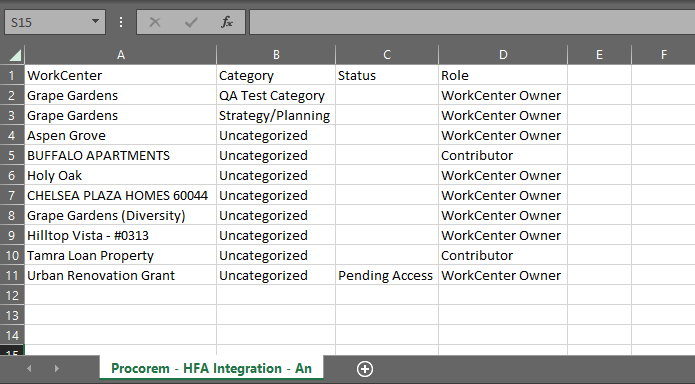Click Uncategorized cell for Hilltop Vista

point(276,235)
